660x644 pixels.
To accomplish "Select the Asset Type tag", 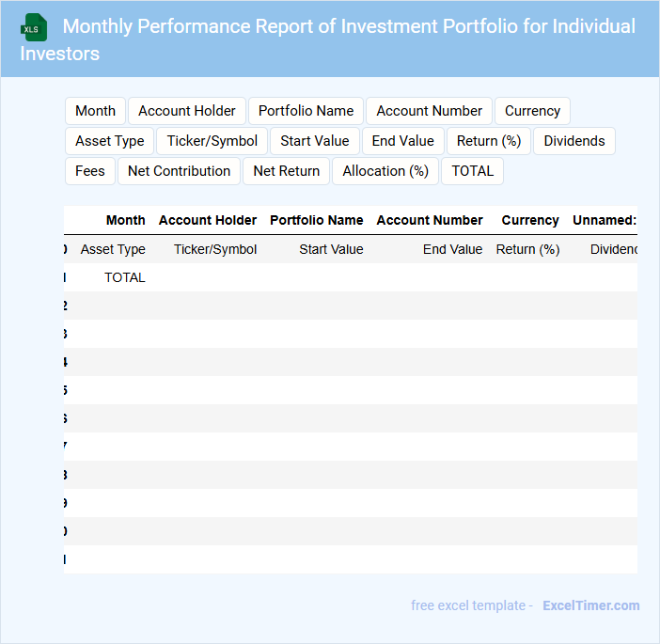I will [x=109, y=141].
